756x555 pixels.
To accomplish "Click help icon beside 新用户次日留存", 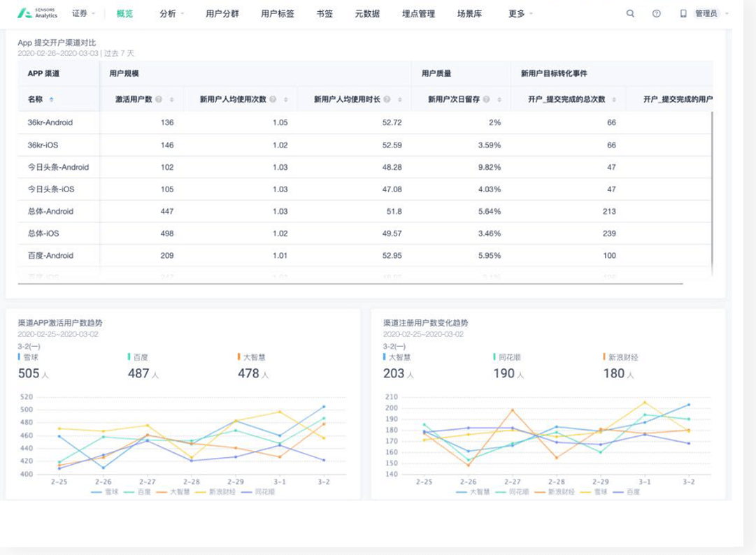I will 486,99.
